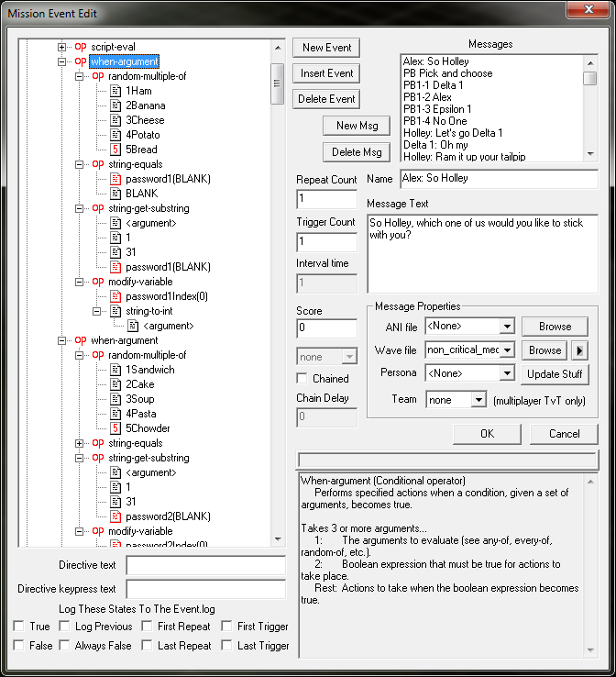Select the second when-argument tree node

pos(125,340)
